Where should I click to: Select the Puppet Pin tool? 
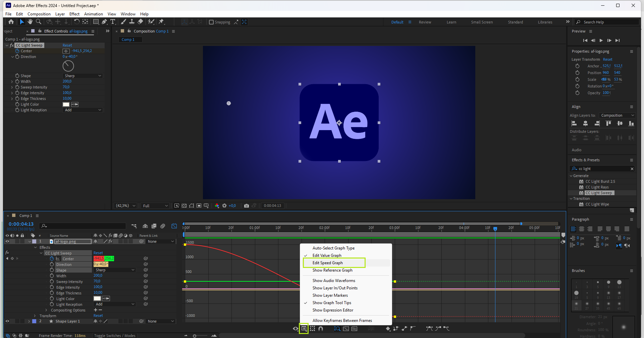[x=161, y=22]
